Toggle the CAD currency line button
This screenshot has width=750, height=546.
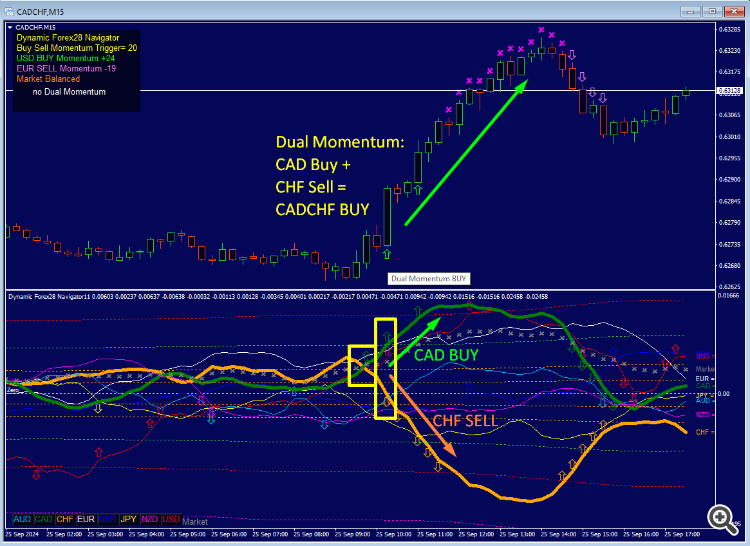(43, 519)
